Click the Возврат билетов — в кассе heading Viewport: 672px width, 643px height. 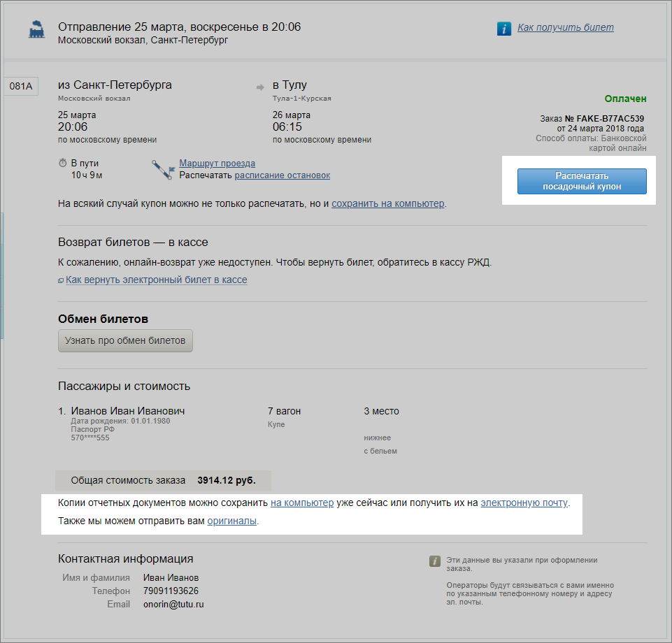[x=133, y=243]
